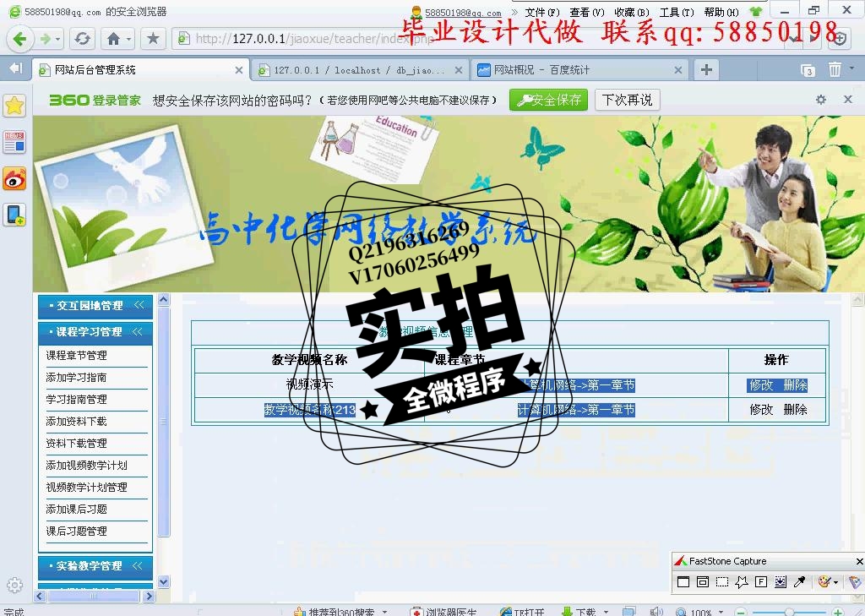
Task: Click sidebar menu scroll up arrow
Action: point(164,300)
